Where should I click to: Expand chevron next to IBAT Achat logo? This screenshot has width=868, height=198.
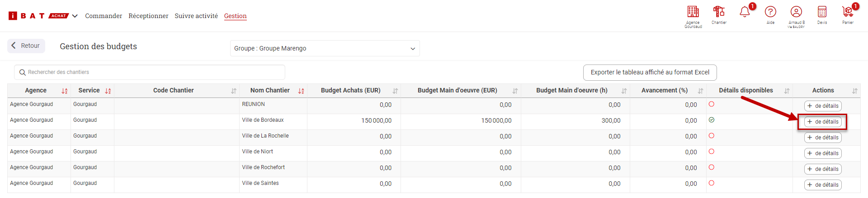coord(75,16)
